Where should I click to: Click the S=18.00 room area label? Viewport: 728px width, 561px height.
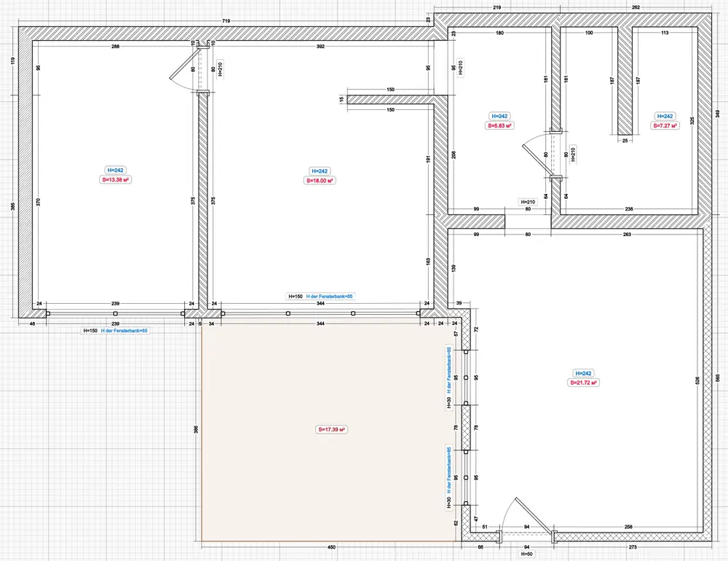pos(320,180)
